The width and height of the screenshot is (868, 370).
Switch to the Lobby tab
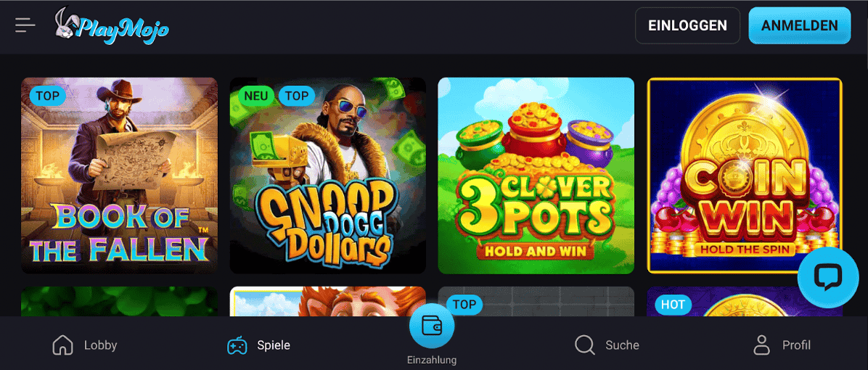(x=85, y=345)
